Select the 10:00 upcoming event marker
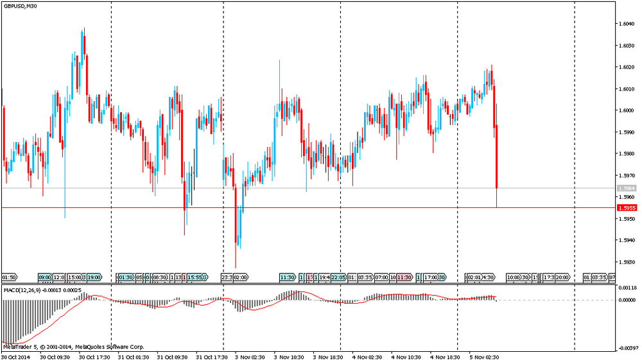The width and height of the screenshot is (642, 364). pos(513,277)
